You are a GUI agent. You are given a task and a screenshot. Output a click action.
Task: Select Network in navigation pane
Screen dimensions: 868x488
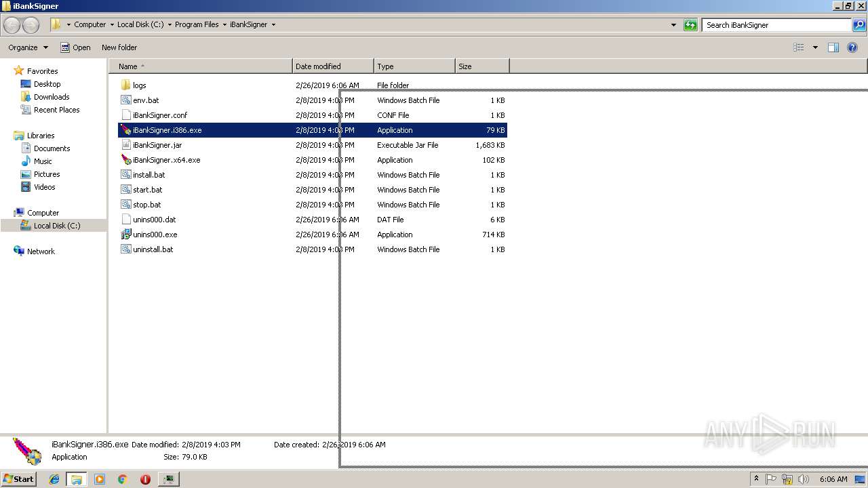point(41,251)
